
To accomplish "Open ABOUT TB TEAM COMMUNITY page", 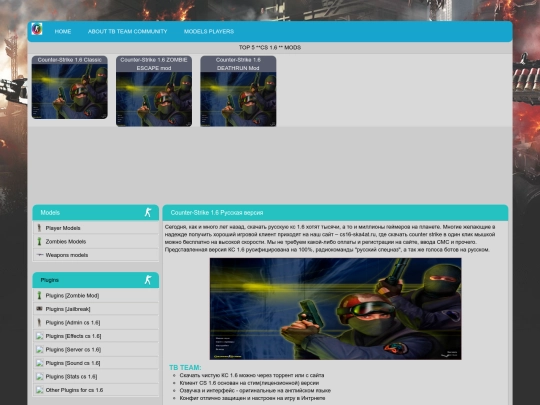I will pos(127,31).
